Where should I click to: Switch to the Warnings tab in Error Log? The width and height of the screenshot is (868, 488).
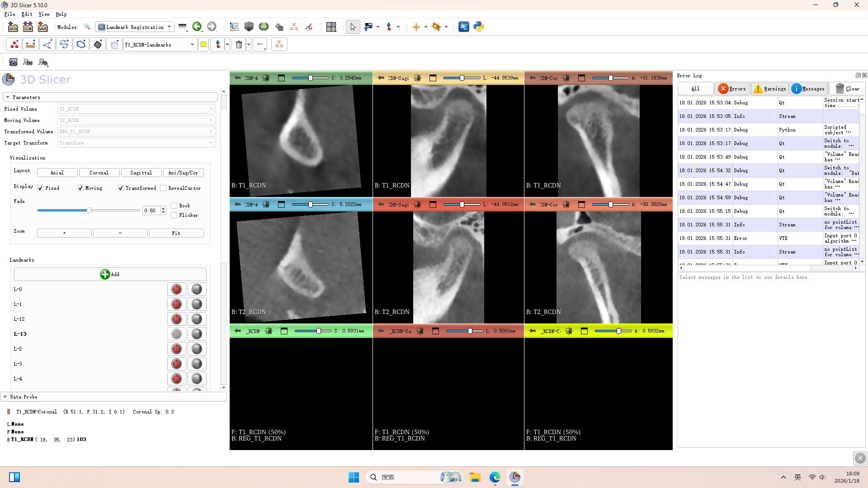click(x=770, y=89)
